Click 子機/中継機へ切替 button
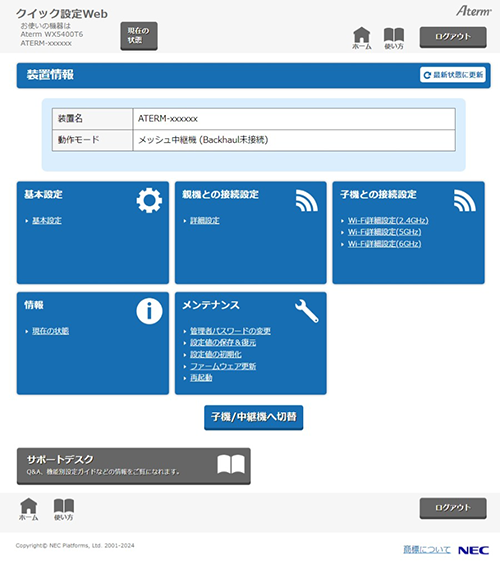Image resolution: width=500 pixels, height=563 pixels. click(253, 417)
